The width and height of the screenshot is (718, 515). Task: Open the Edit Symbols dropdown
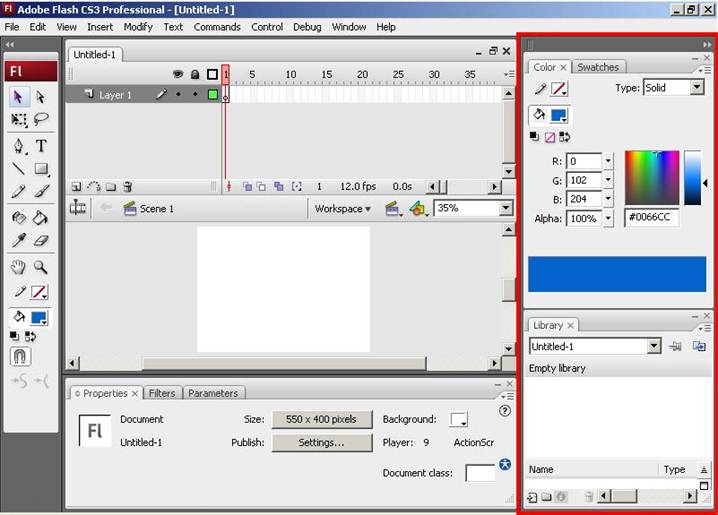[x=418, y=209]
